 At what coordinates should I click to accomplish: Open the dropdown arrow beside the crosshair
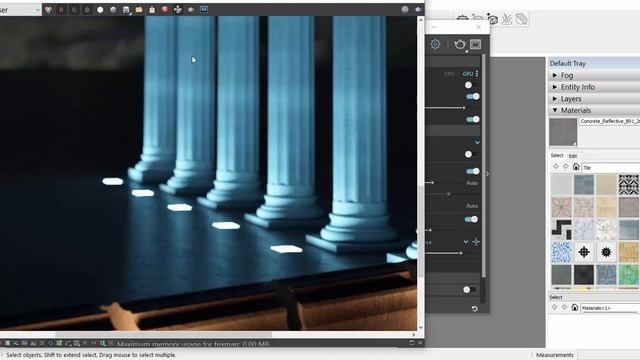coord(466,242)
